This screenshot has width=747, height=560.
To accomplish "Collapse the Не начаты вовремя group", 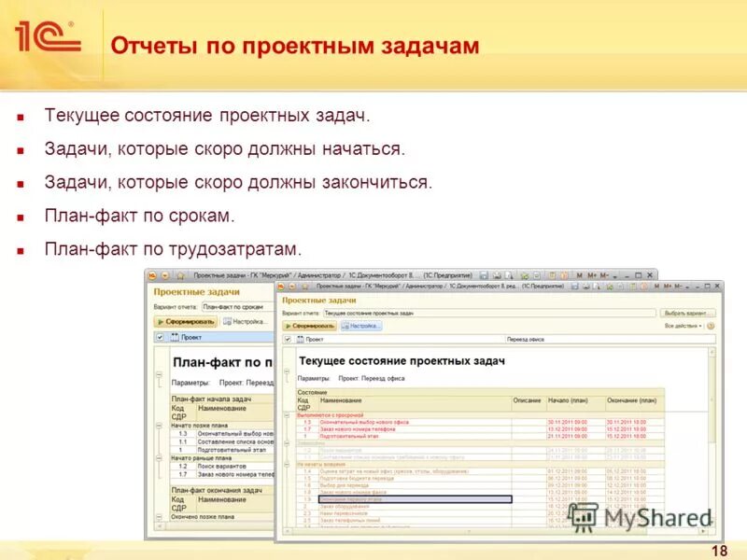I will tap(285, 464).
